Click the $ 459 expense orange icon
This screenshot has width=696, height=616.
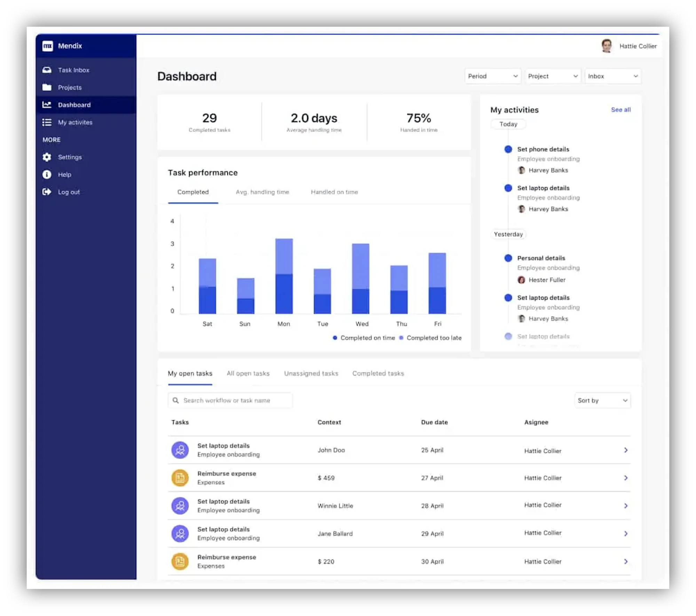pyautogui.click(x=180, y=478)
